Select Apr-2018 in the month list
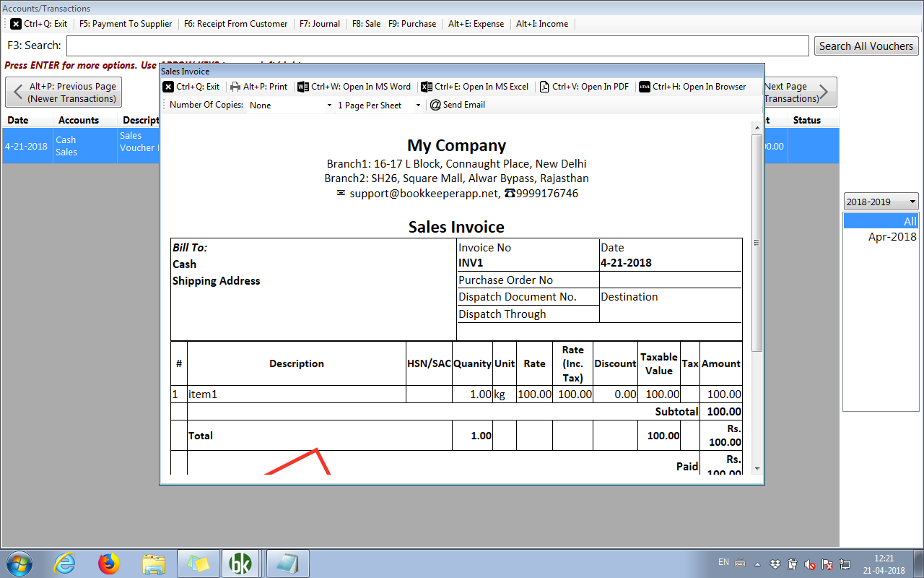The height and width of the screenshot is (578, 924). pyautogui.click(x=881, y=237)
